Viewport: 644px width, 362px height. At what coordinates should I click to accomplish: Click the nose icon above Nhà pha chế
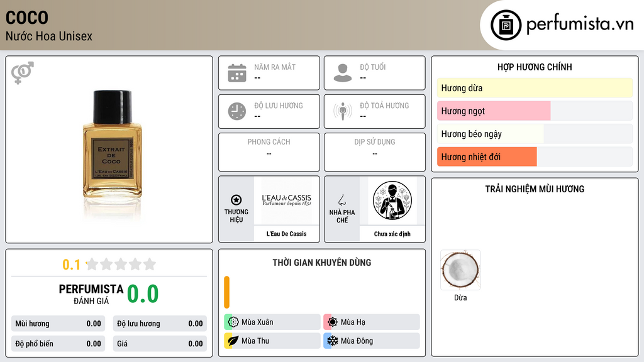341,200
